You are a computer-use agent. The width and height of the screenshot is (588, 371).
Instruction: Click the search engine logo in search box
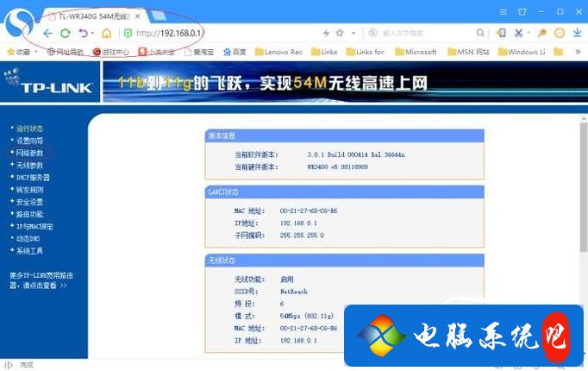click(x=372, y=33)
